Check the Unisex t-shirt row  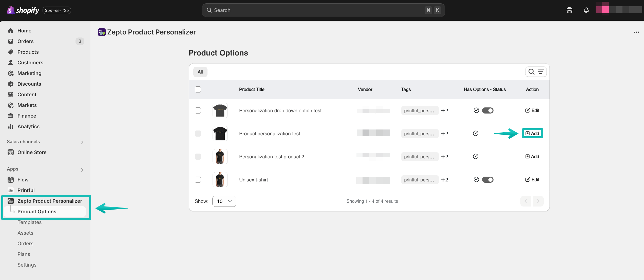click(198, 180)
